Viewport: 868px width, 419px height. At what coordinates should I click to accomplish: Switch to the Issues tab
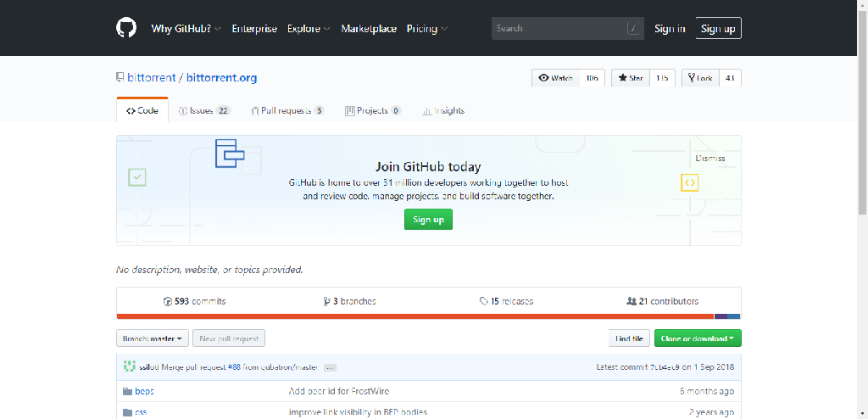(204, 110)
